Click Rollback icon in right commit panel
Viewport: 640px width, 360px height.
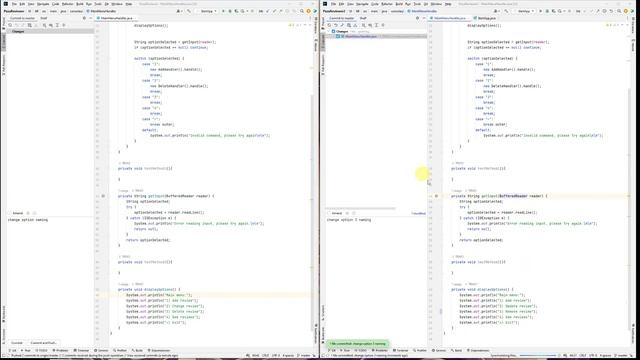pos(336,25)
